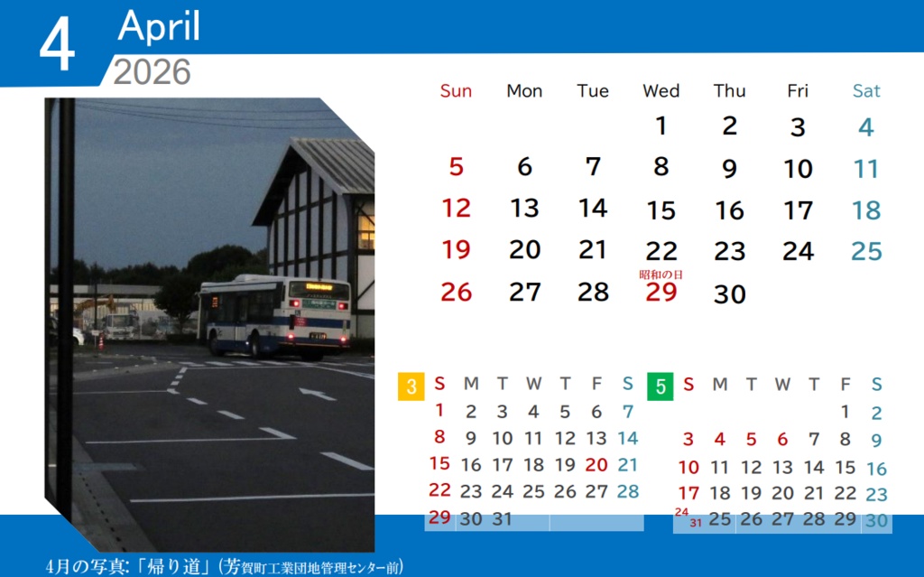Image resolution: width=924 pixels, height=577 pixels.
Task: Pick May 30 in the May mini calendar
Action: click(877, 520)
